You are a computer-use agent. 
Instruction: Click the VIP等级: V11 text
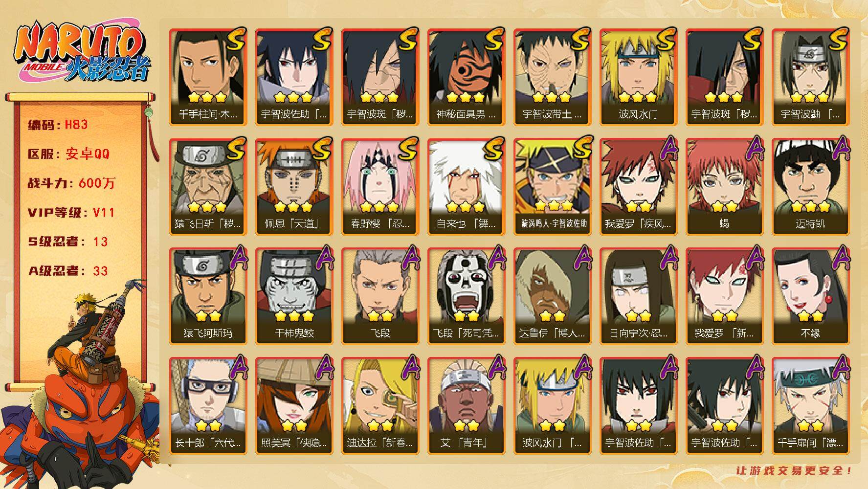(71, 213)
